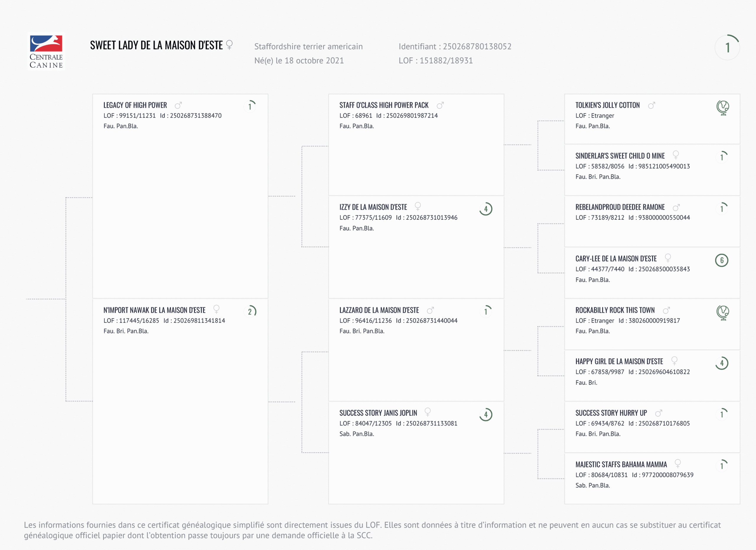
Task: Click the Sweet Lady De La Maison D'Este title
Action: [156, 45]
